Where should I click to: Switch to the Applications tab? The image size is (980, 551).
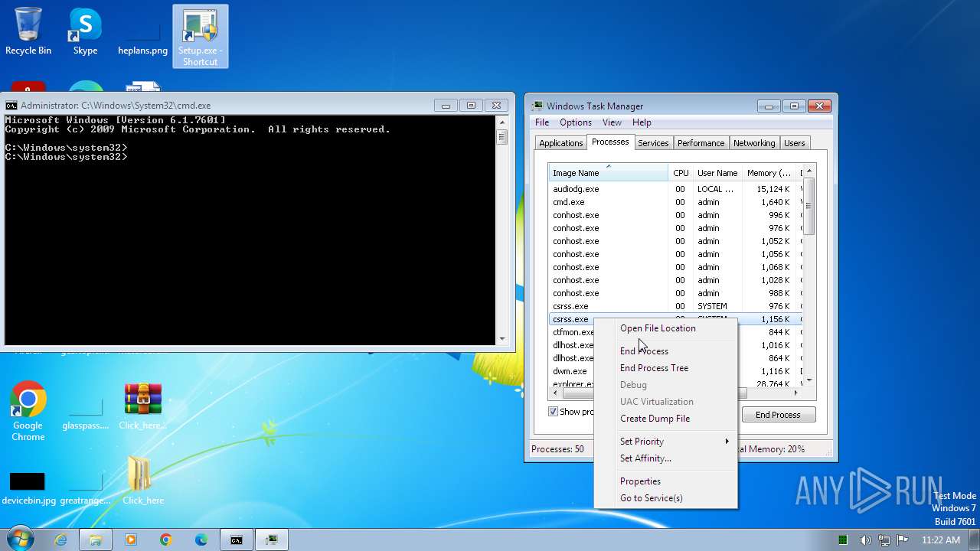point(560,143)
